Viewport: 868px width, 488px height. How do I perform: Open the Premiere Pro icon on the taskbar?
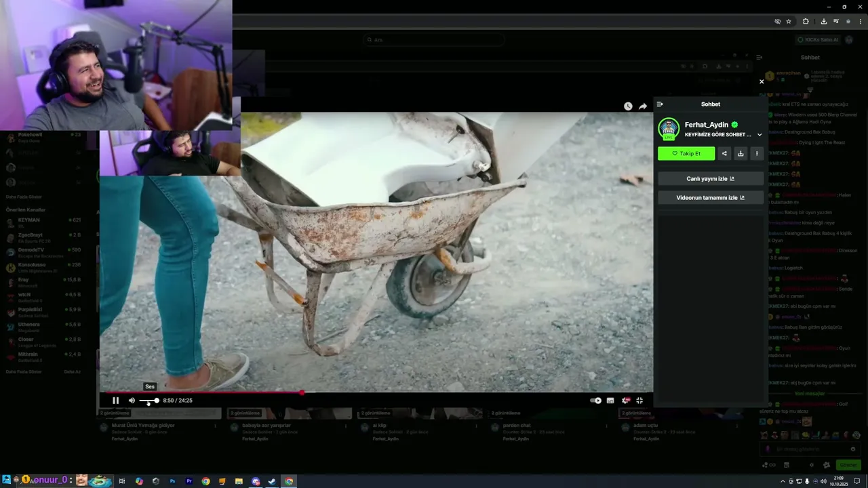tap(189, 481)
